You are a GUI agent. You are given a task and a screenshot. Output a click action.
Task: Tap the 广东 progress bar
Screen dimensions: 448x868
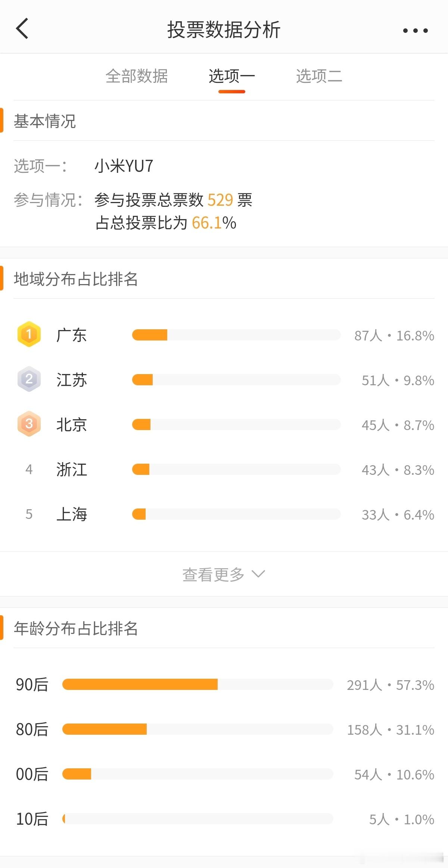pyautogui.click(x=236, y=335)
